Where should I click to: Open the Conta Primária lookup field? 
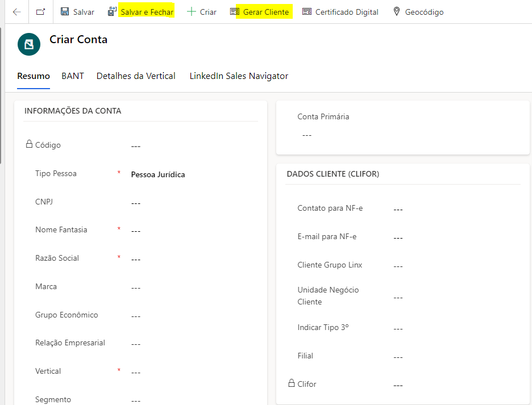click(398, 135)
